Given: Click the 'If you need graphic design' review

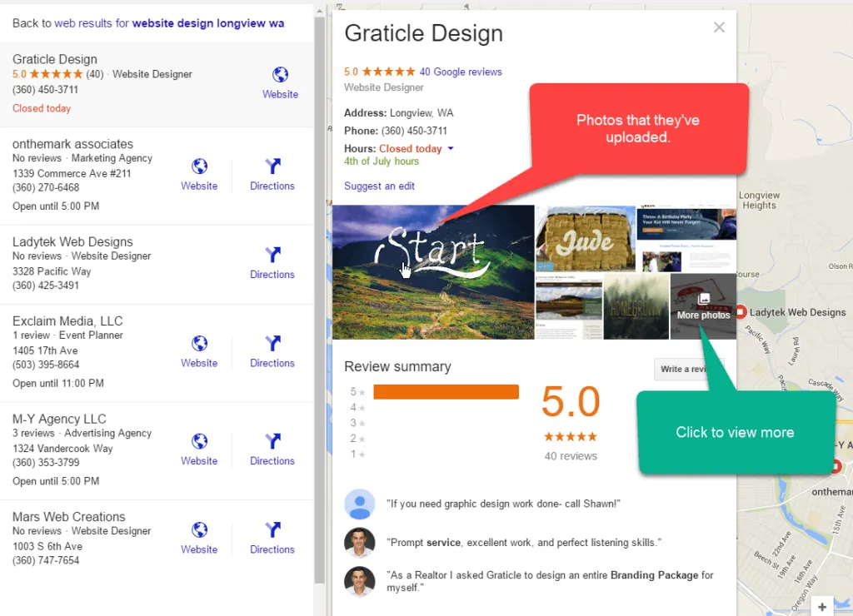Looking at the screenshot, I should pyautogui.click(x=503, y=504).
